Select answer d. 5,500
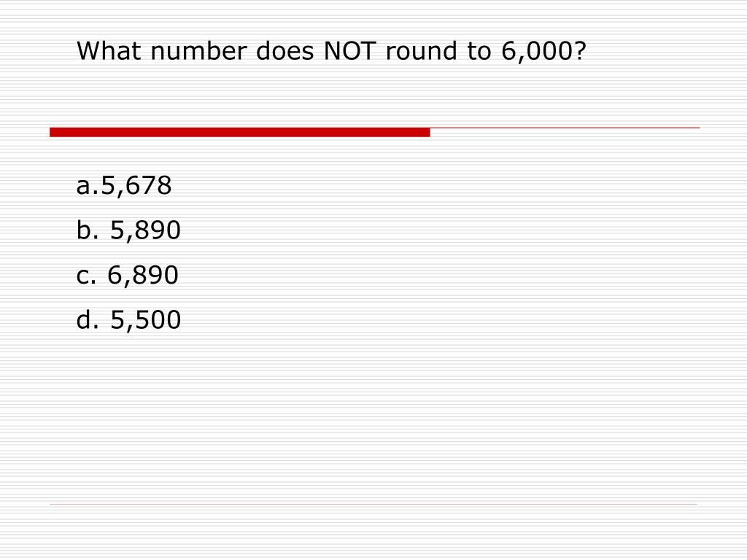The width and height of the screenshot is (747, 560). 128,320
